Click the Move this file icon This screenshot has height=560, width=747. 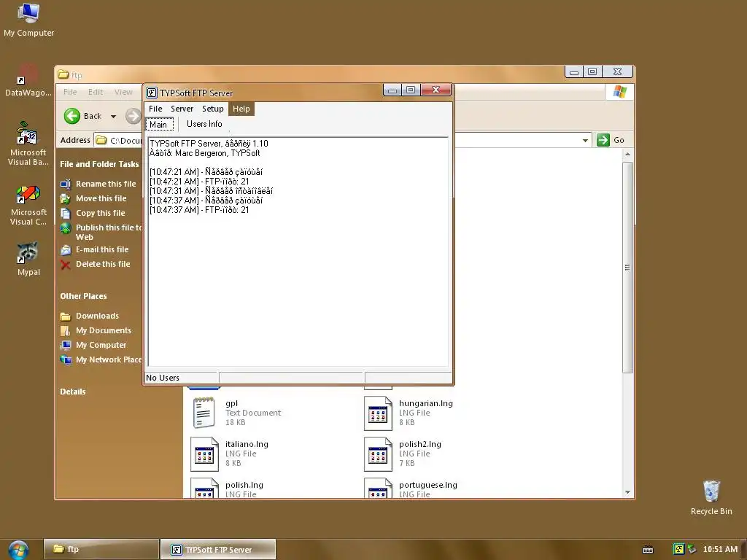click(66, 198)
